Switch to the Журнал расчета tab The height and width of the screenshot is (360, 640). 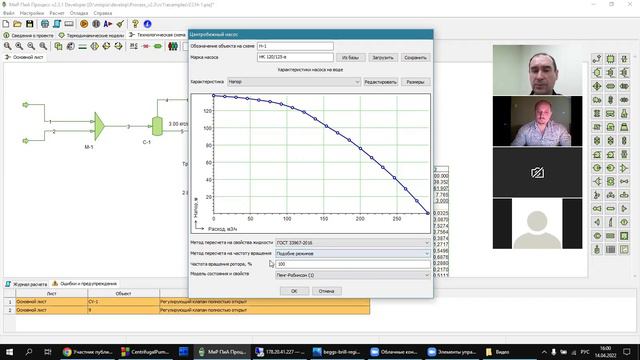[26, 284]
